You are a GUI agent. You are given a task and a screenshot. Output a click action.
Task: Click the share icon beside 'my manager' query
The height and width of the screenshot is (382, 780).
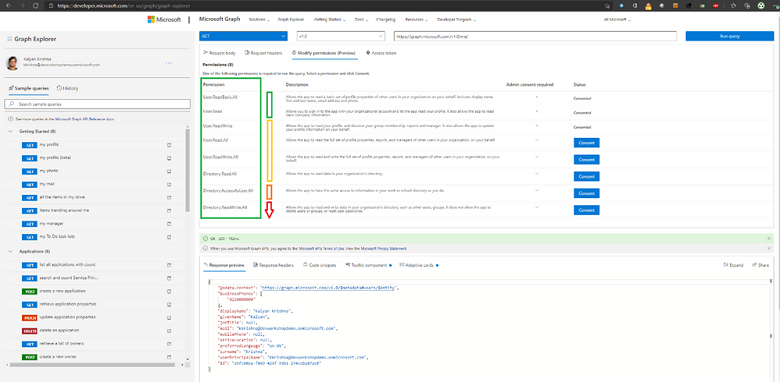(169, 224)
